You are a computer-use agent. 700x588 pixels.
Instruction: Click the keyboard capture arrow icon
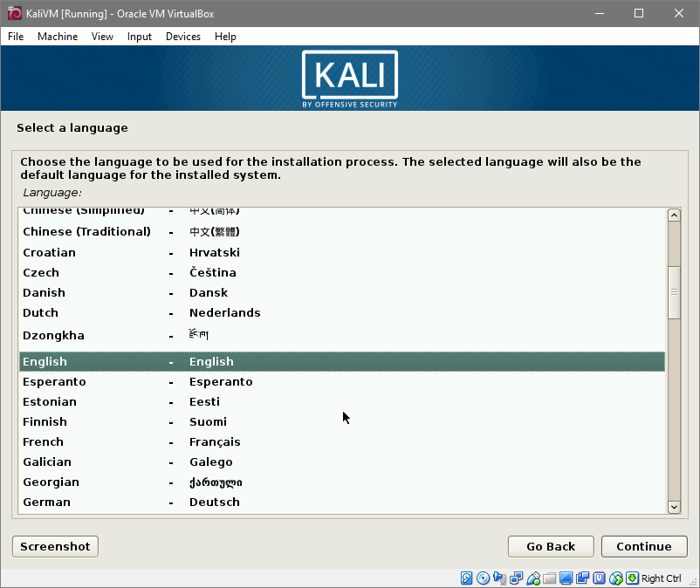pyautogui.click(x=632, y=578)
